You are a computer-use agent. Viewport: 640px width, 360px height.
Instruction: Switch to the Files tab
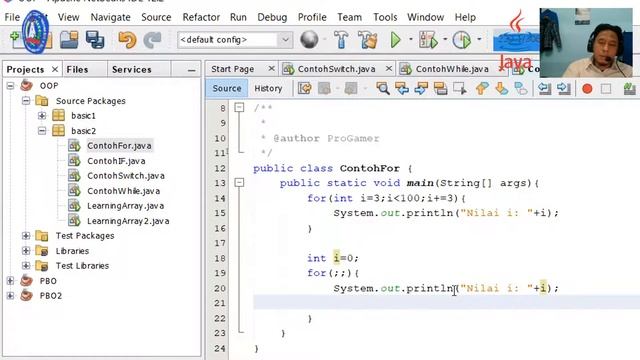coord(77,69)
